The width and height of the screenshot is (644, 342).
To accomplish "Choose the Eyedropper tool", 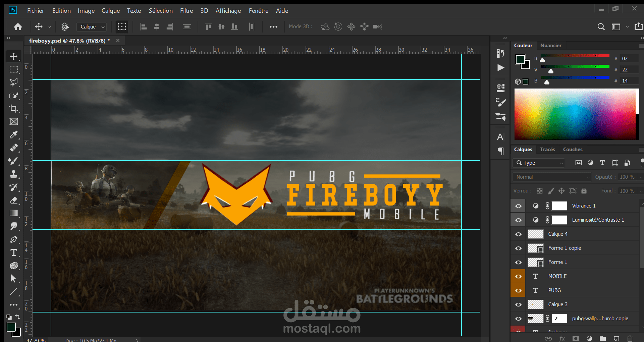I will [x=13, y=135].
